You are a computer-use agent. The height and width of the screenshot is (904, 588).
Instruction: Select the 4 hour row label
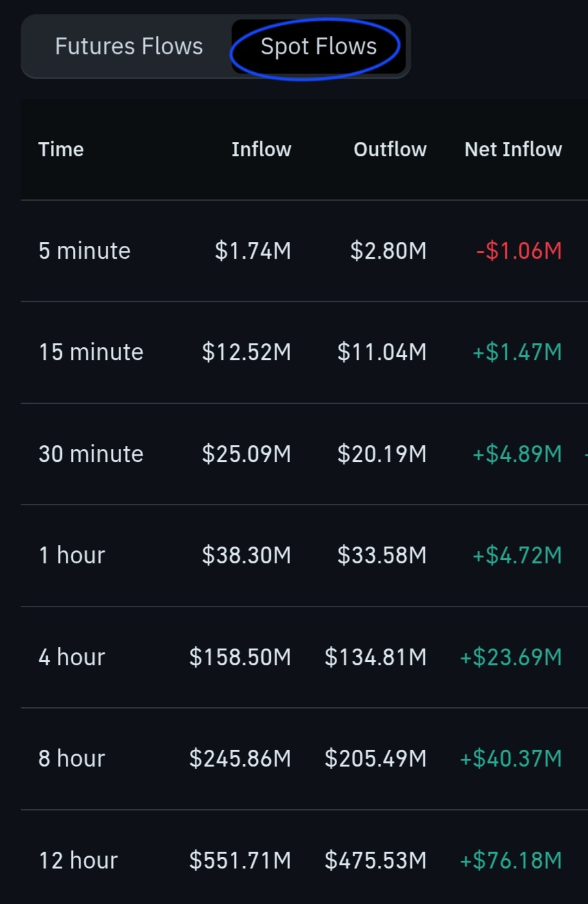pyautogui.click(x=72, y=657)
